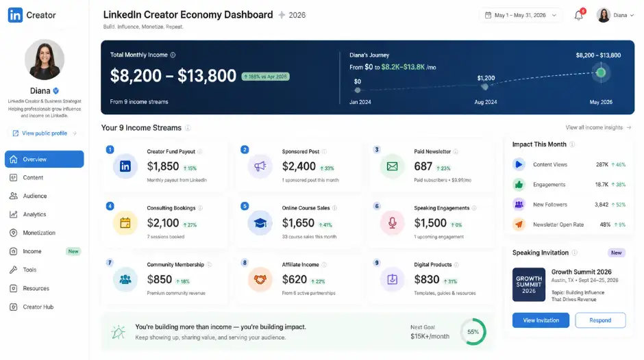
Task: Click info icon next to Total Monthly Income
Action: tap(173, 55)
